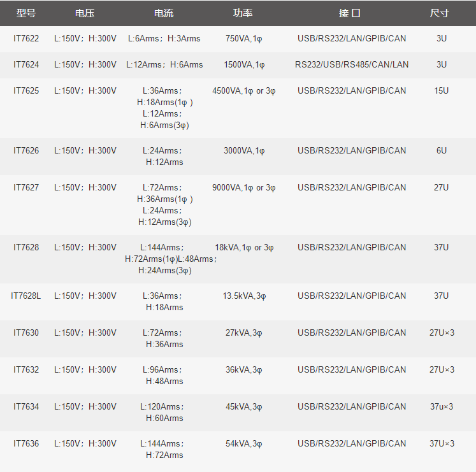Viewport: 476px width, 472px height.
Task: Click the IT7628L model name
Action: (25, 296)
